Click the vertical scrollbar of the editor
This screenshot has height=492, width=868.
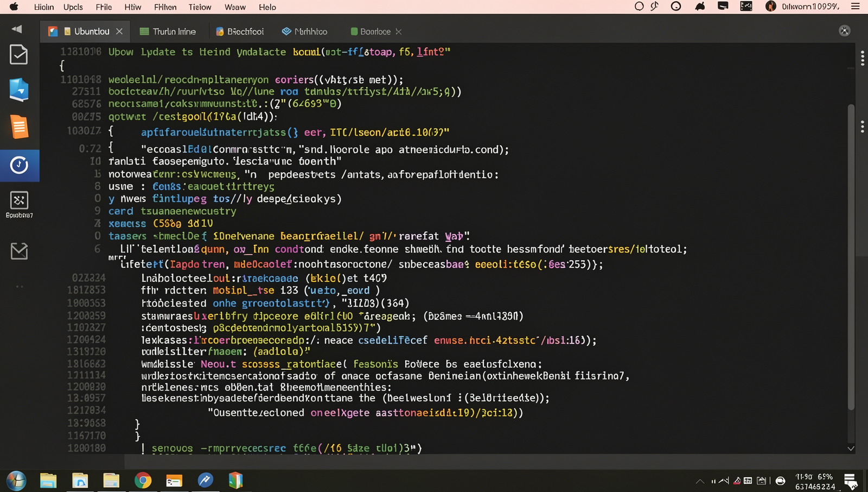[x=851, y=257]
